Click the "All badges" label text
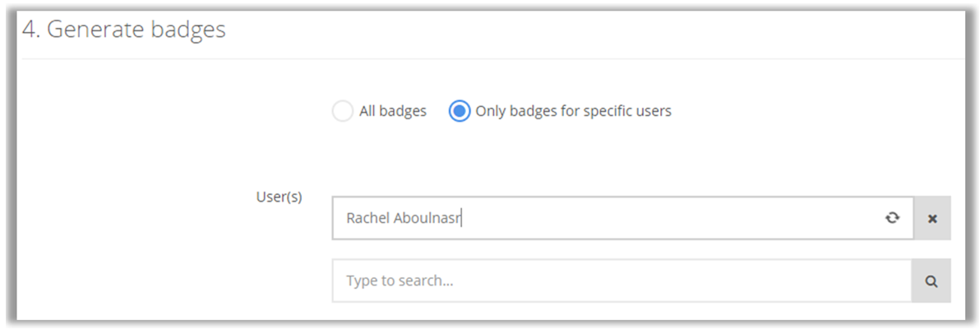The width and height of the screenshot is (980, 330). (393, 111)
